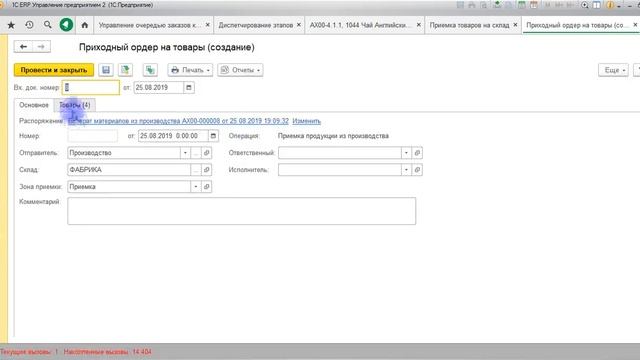
Task: Click the title bar calculator icon
Action: (522, 5)
